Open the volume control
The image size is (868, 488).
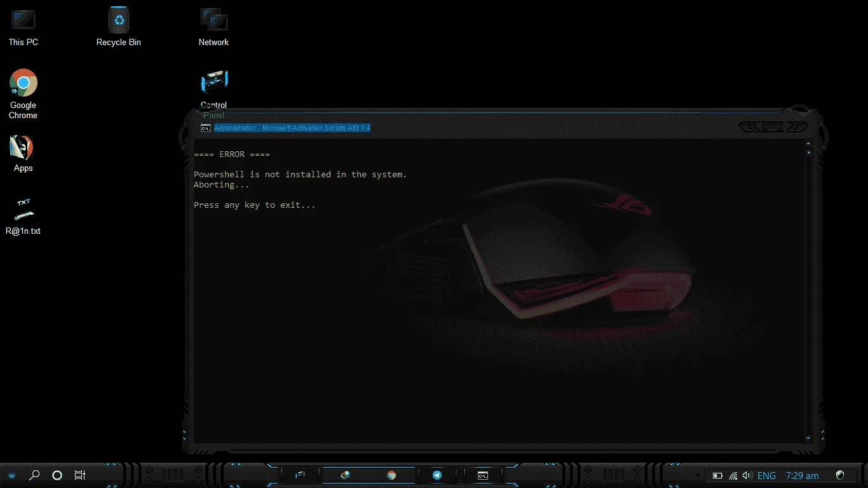coord(747,475)
